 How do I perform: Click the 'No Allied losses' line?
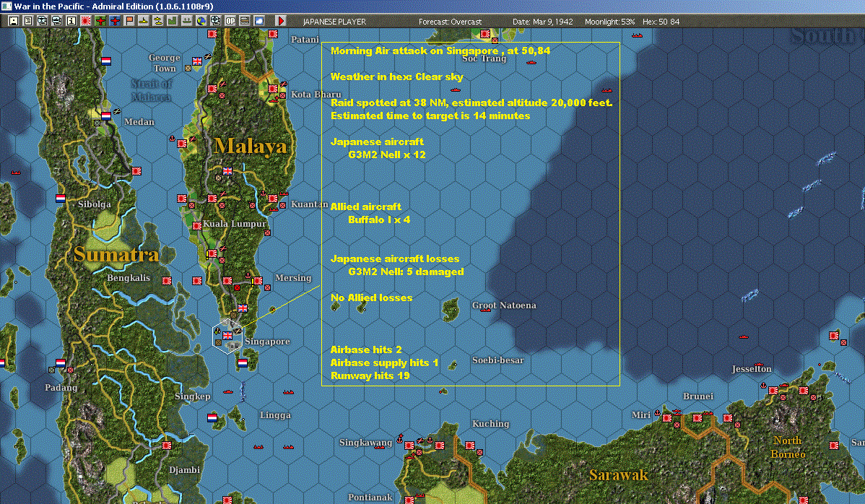coord(371,297)
